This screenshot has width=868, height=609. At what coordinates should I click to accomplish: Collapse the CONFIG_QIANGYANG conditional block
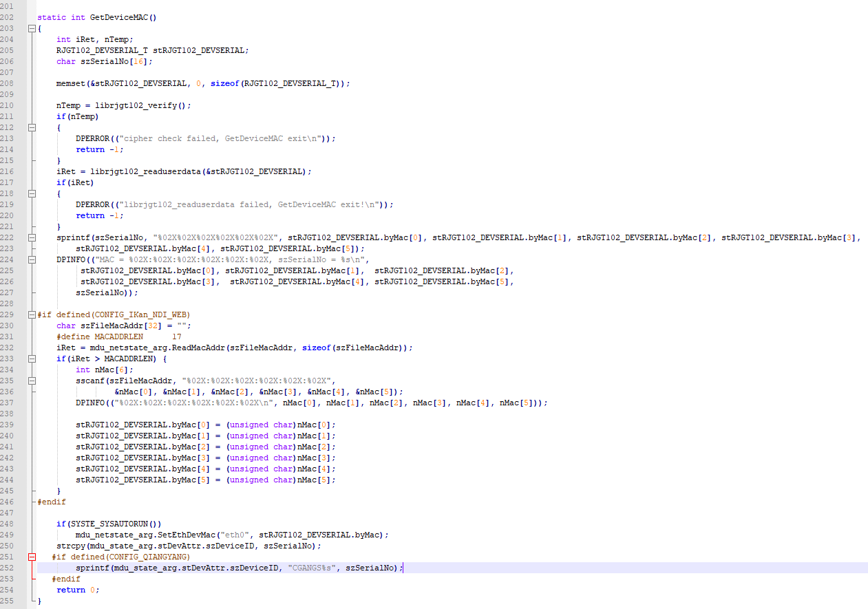pyautogui.click(x=32, y=557)
